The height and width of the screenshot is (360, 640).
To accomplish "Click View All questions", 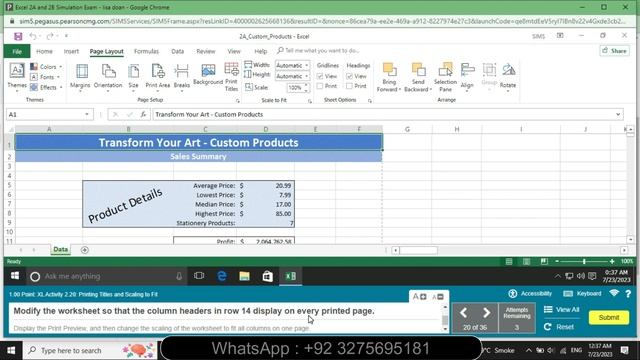I will click(x=561, y=310).
